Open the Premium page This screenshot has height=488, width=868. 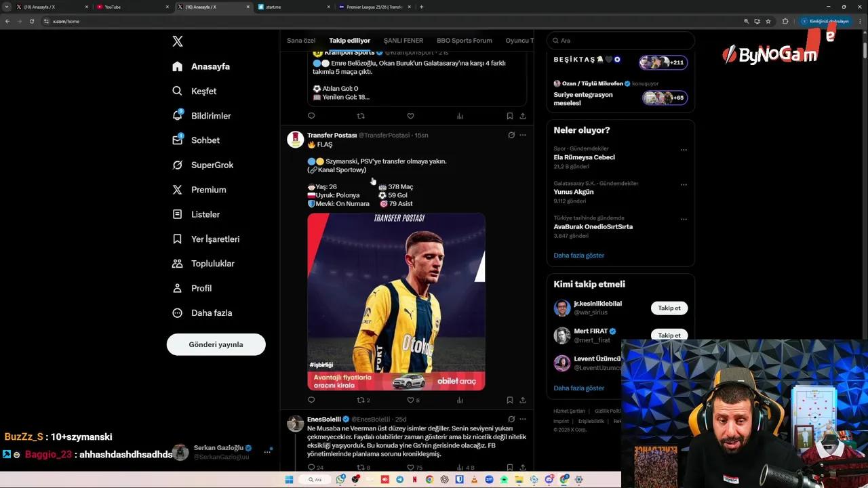tap(199, 190)
